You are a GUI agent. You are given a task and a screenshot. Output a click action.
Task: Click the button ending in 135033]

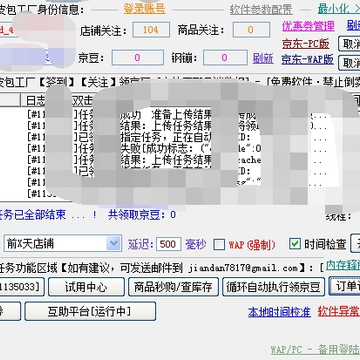(22, 287)
